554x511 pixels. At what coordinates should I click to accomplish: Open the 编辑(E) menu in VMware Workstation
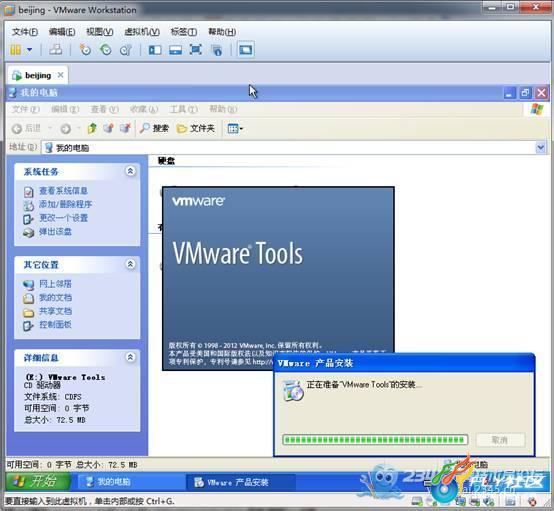pyautogui.click(x=62, y=32)
